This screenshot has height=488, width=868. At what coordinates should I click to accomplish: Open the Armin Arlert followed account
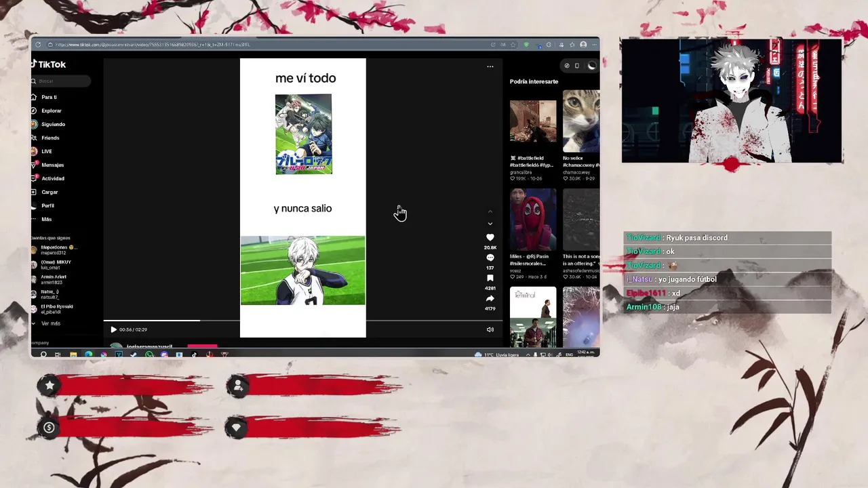(50, 279)
